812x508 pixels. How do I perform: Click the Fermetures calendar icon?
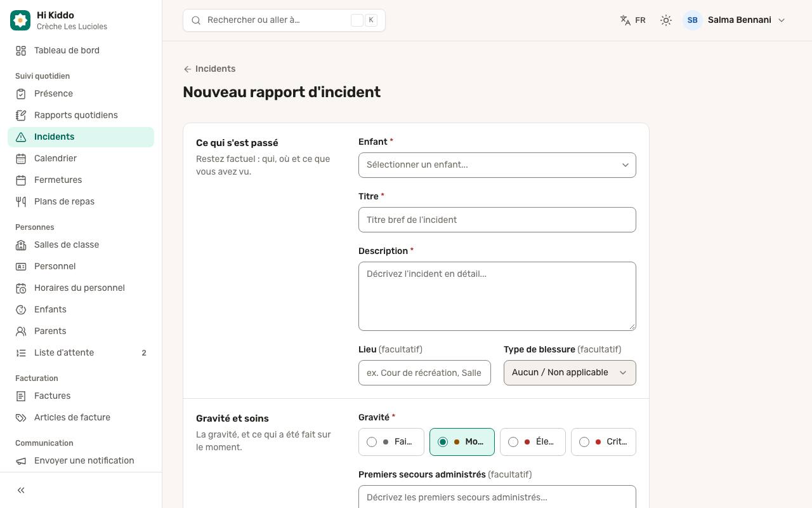21,180
